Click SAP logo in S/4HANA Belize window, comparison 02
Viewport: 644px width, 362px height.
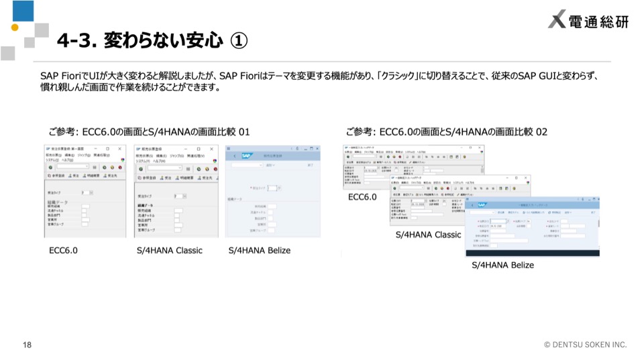[x=482, y=205]
